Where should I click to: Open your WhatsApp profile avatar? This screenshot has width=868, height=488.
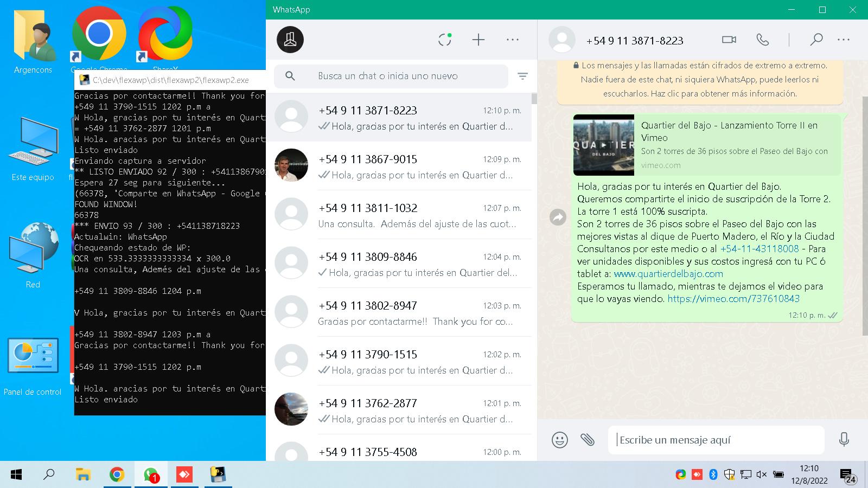(290, 40)
